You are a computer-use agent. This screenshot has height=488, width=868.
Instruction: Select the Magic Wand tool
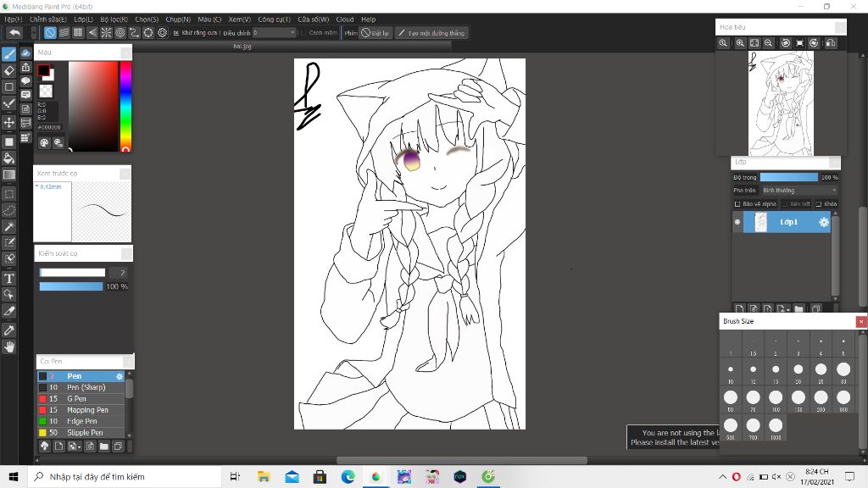[x=8, y=226]
